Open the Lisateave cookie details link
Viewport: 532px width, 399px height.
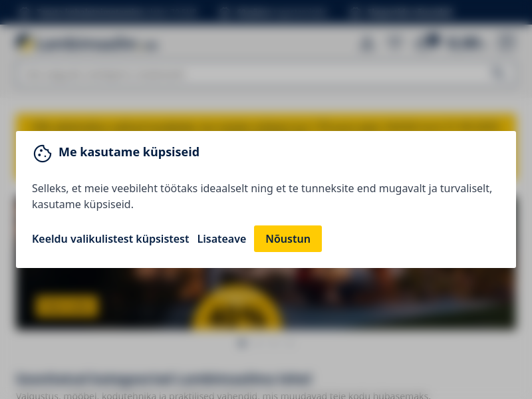coord(221,239)
